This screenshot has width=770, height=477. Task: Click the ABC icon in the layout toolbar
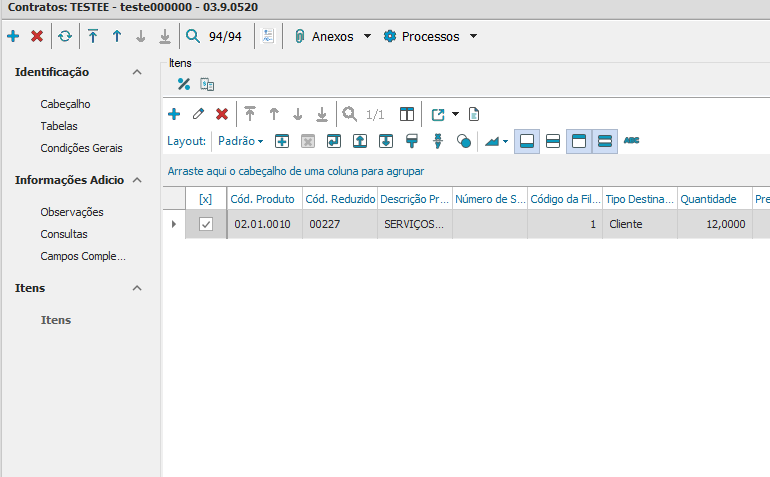(631, 141)
